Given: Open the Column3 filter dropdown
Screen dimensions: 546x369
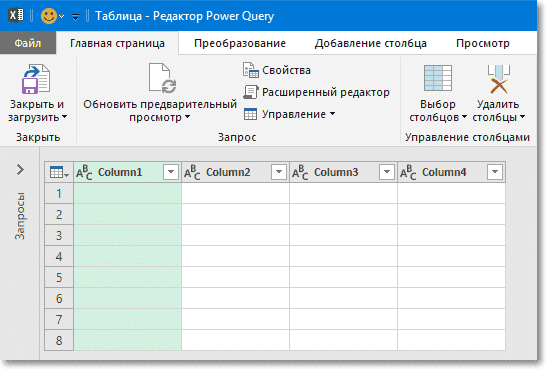Looking at the screenshot, I should [387, 172].
